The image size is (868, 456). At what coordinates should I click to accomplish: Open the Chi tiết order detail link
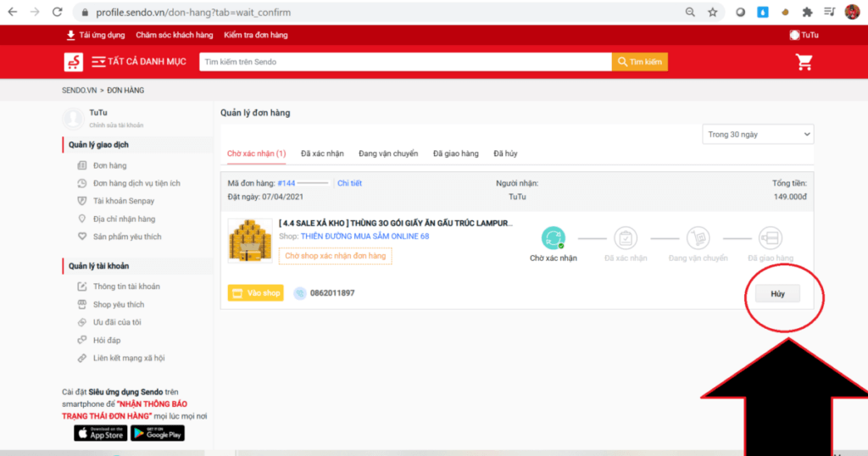[349, 183]
